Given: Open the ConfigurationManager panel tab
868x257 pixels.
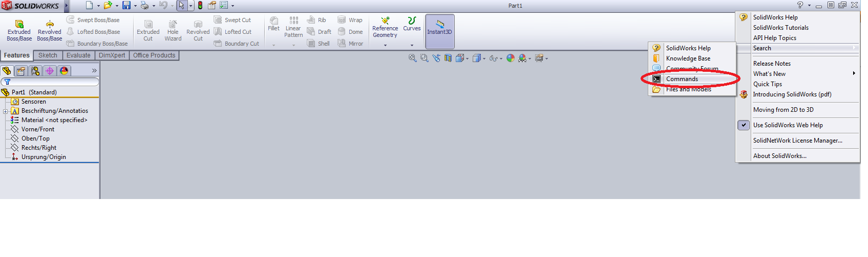Looking at the screenshot, I should (35, 71).
